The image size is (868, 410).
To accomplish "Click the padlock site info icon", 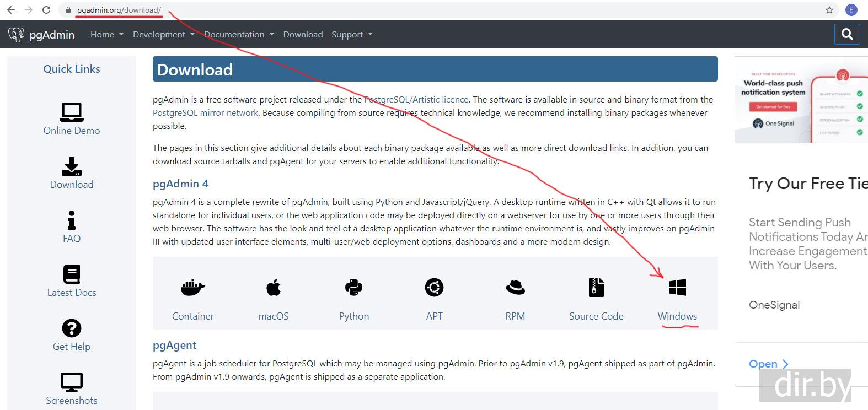I will (x=68, y=10).
